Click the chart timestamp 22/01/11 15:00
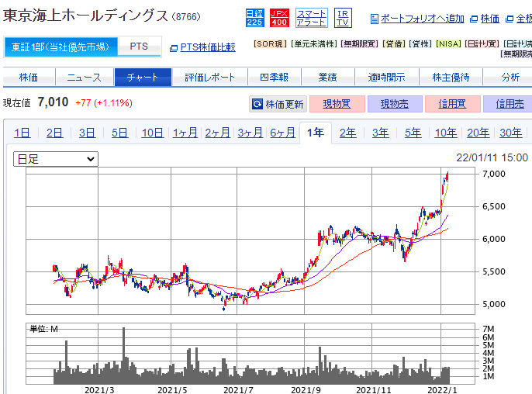The image size is (532, 394). coord(492,157)
